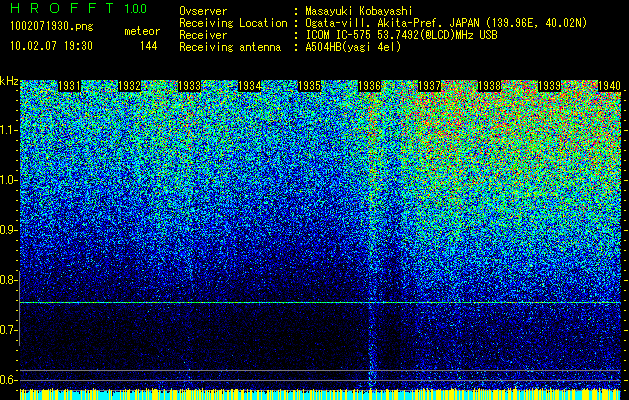Click time marker 1936
This screenshot has width=629, height=400.
pyautogui.click(x=369, y=86)
